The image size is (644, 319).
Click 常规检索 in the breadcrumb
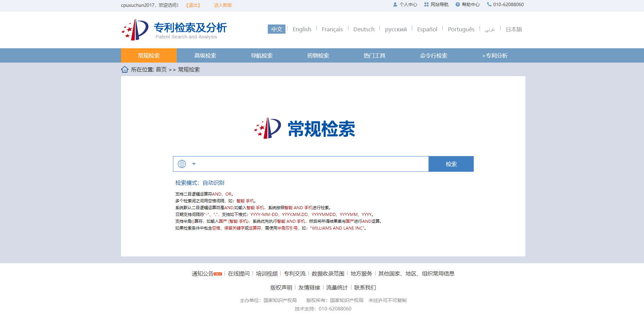click(x=189, y=69)
